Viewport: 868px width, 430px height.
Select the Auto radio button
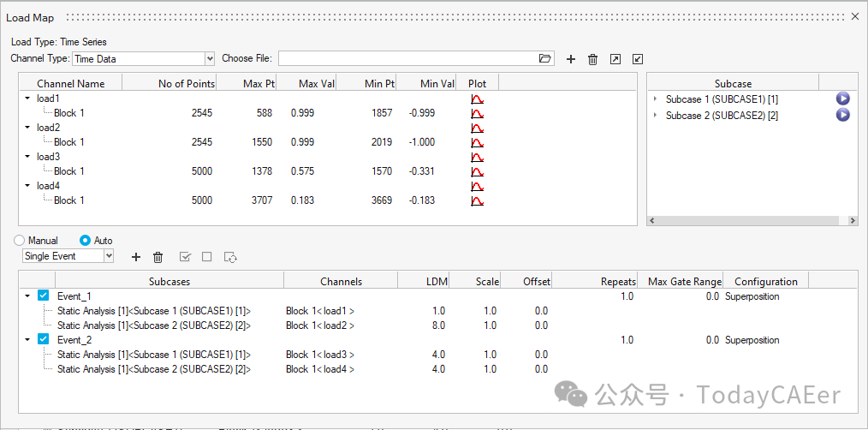tap(85, 241)
